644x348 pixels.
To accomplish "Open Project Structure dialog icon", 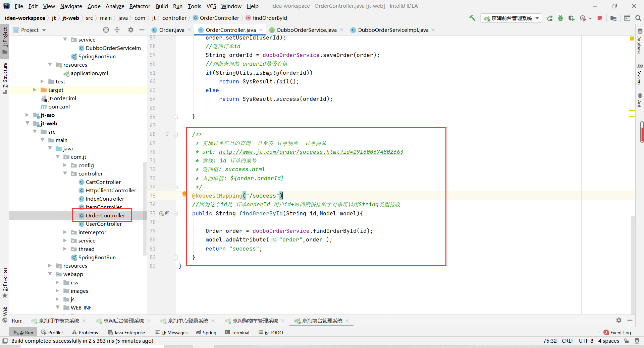I will point(613,18).
